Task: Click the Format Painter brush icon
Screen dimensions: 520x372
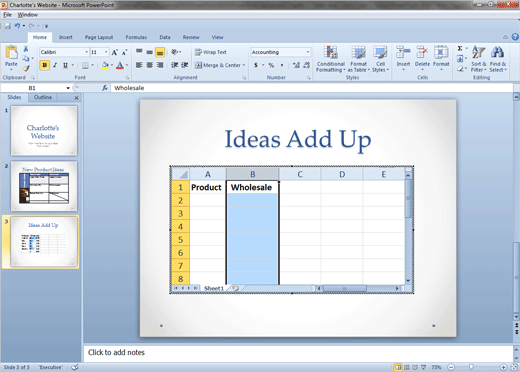Action: coord(26,68)
